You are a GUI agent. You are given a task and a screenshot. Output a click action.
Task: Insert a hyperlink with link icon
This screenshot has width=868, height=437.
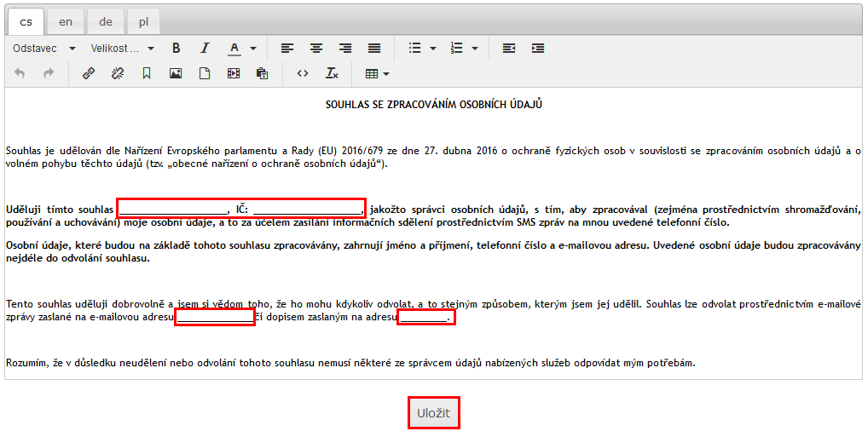89,74
